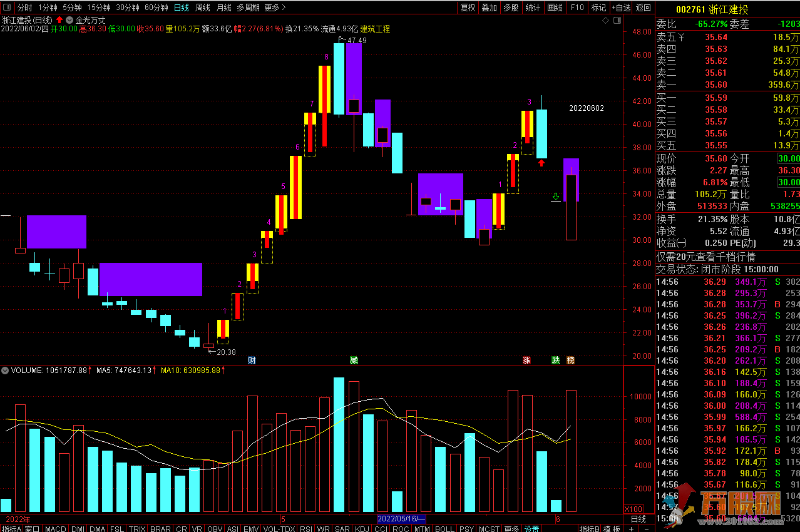Select the 1分钟 period tab
The width and height of the screenshot is (800, 532).
[x=48, y=8]
